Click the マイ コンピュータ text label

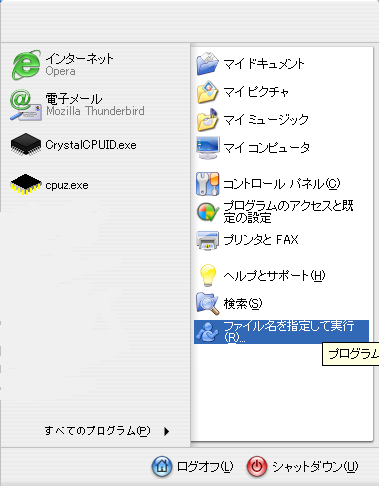click(267, 147)
